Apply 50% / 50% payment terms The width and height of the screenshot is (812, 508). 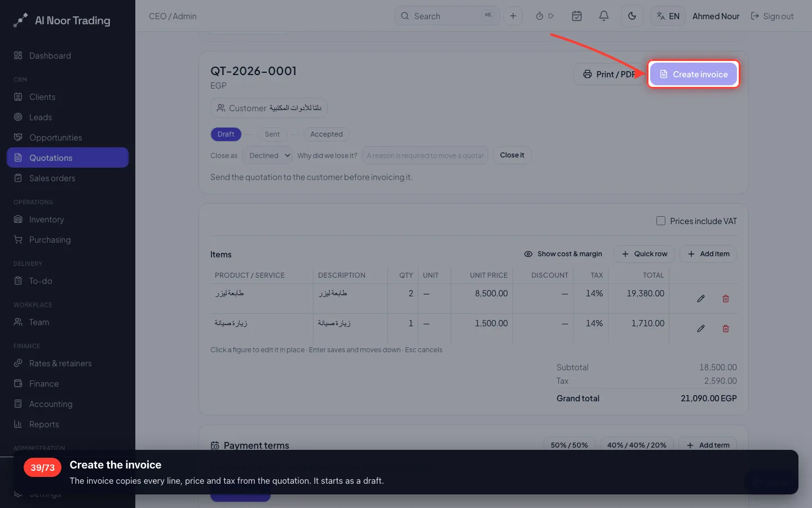(569, 445)
